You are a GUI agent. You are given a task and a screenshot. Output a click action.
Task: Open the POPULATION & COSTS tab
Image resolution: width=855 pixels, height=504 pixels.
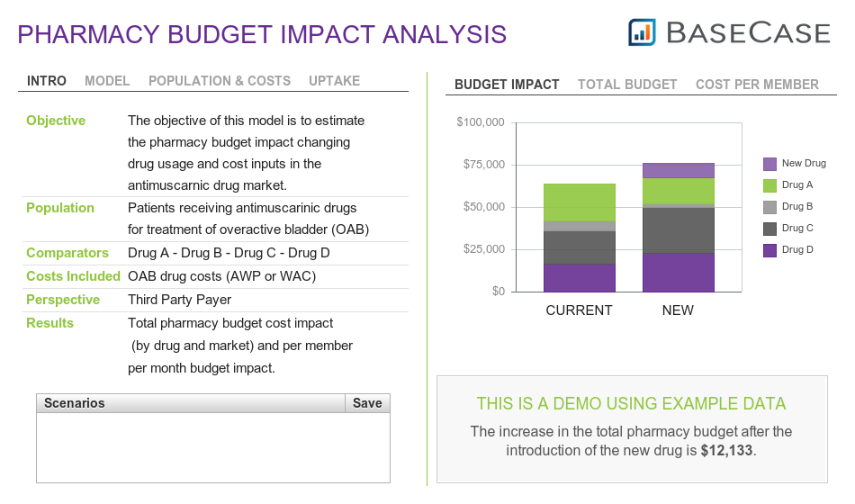(x=220, y=81)
